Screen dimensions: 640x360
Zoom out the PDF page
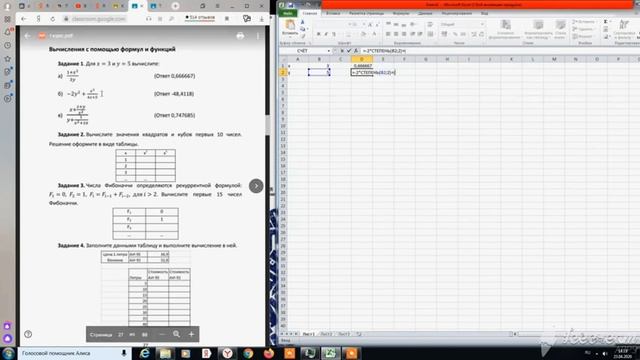pos(162,334)
